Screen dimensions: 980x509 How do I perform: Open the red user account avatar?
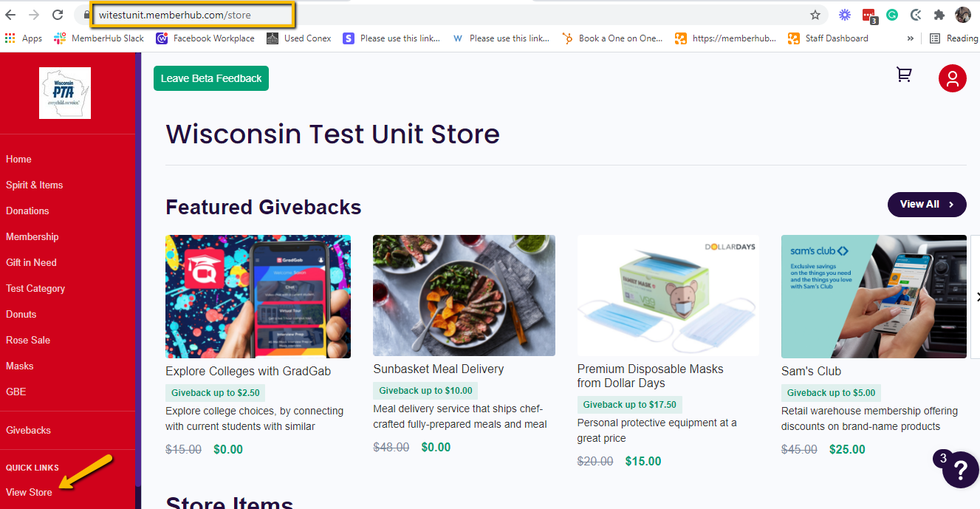pyautogui.click(x=953, y=78)
